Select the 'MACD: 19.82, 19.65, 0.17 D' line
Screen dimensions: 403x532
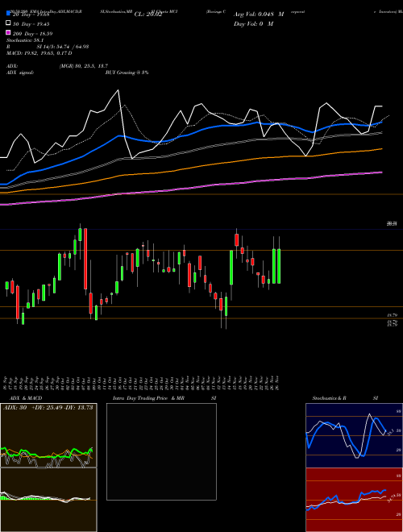(39, 53)
